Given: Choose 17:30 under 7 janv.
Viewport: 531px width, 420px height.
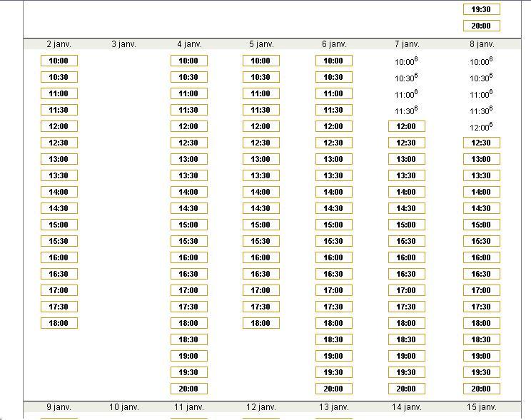Looking at the screenshot, I should 407,307.
